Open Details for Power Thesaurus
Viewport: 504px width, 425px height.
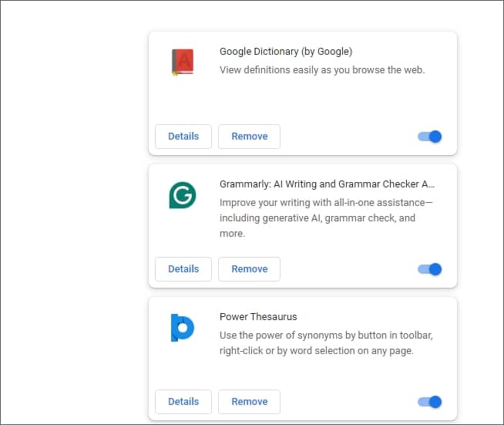183,402
